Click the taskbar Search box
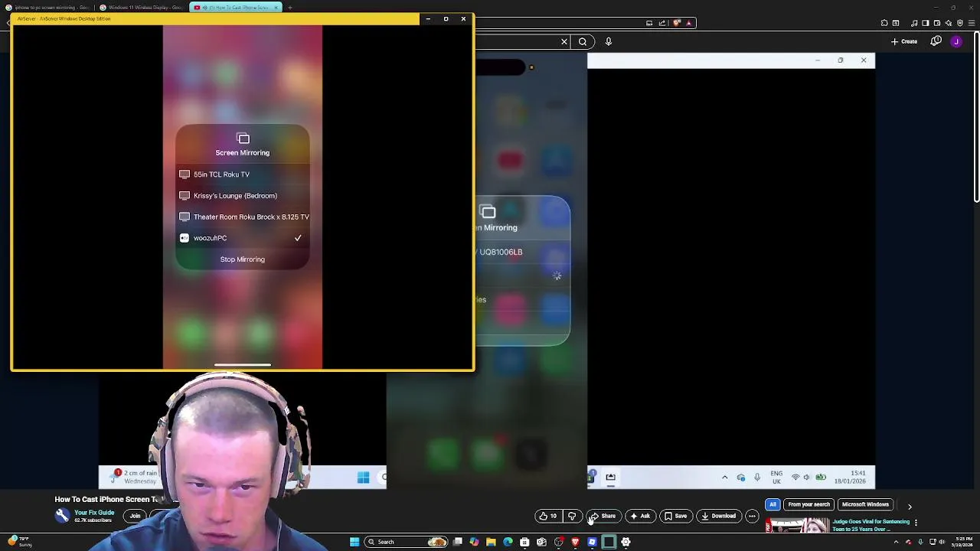980x551 pixels. point(406,542)
